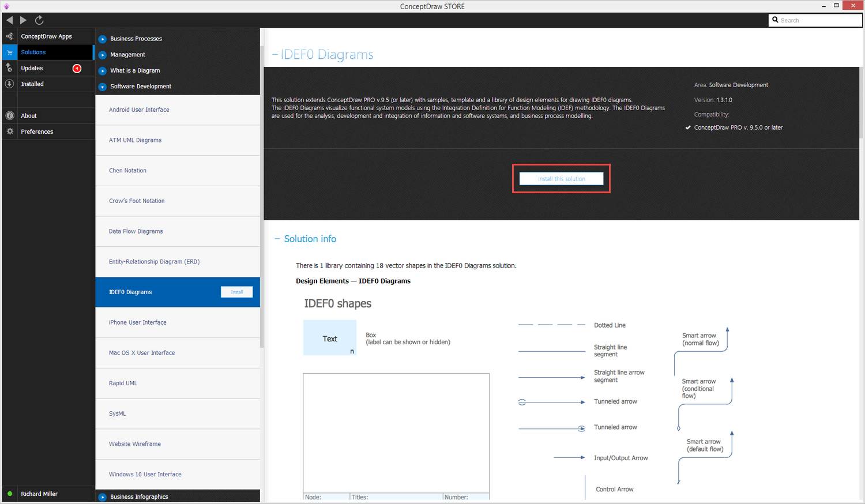Image resolution: width=865 pixels, height=504 pixels.
Task: Click the ConceptDraw Apps sidebar icon
Action: 9,36
